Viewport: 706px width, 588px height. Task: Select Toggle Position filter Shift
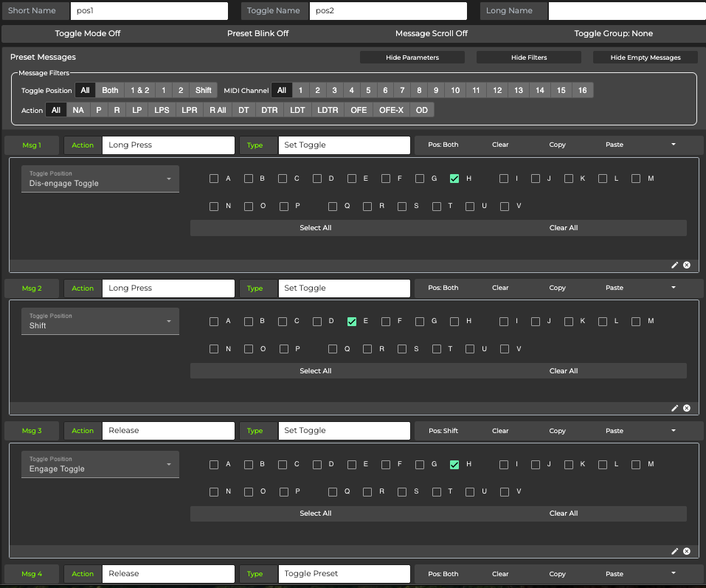[x=203, y=90]
